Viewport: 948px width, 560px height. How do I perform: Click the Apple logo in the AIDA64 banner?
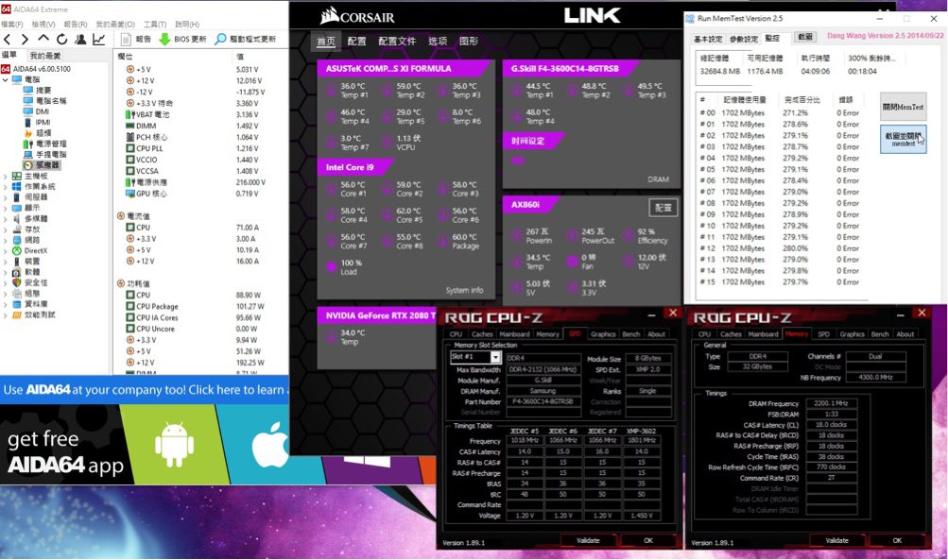269,445
